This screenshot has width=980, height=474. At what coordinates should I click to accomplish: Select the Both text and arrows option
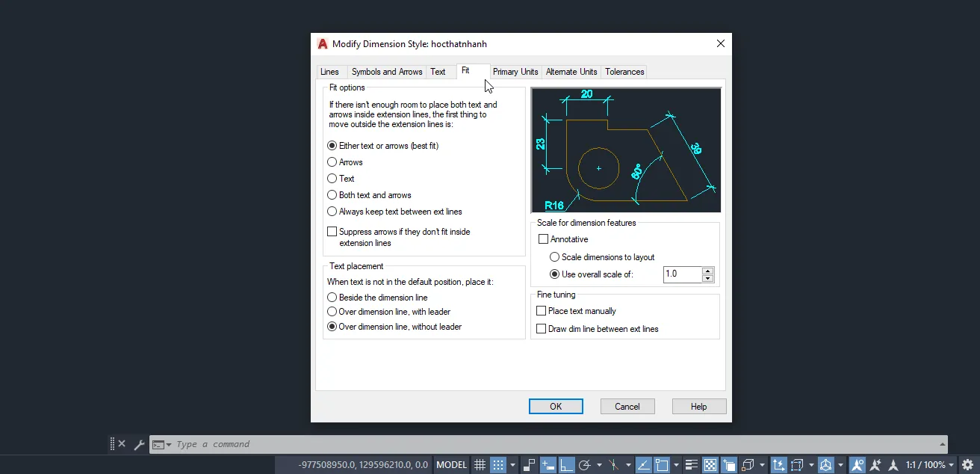[x=332, y=195]
